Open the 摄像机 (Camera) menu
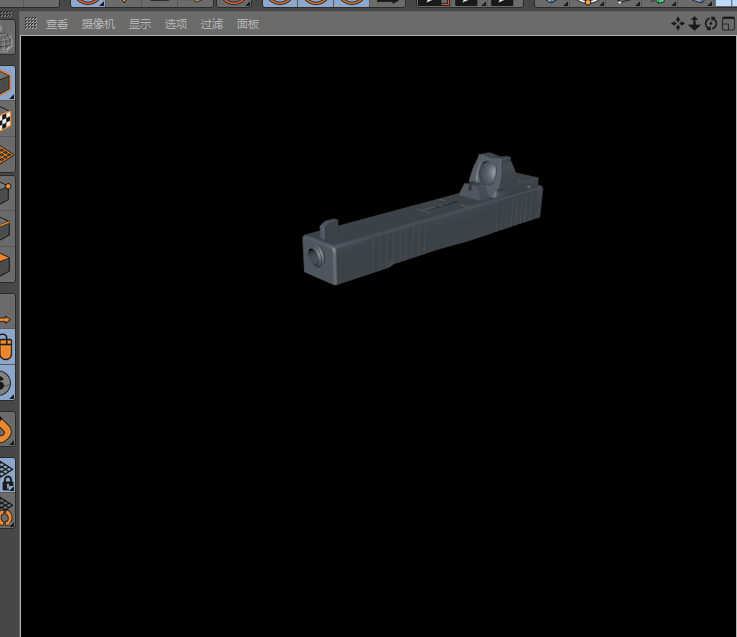The height and width of the screenshot is (637, 737). click(x=98, y=24)
